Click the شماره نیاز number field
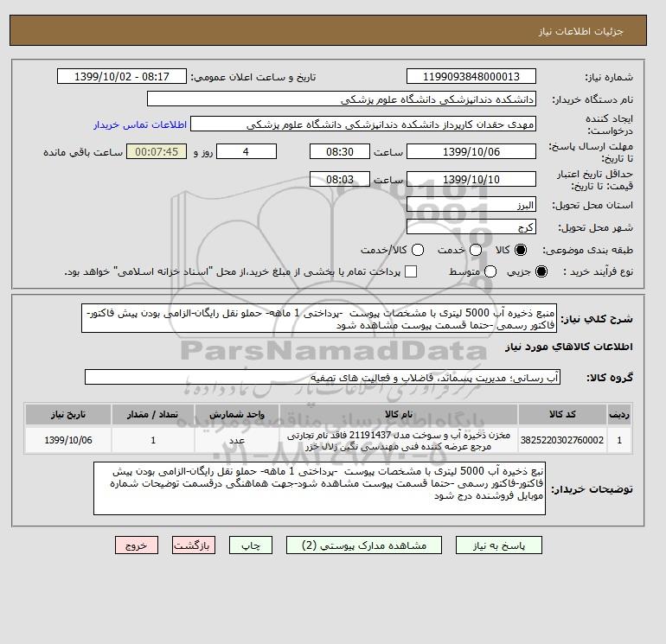 pos(471,76)
